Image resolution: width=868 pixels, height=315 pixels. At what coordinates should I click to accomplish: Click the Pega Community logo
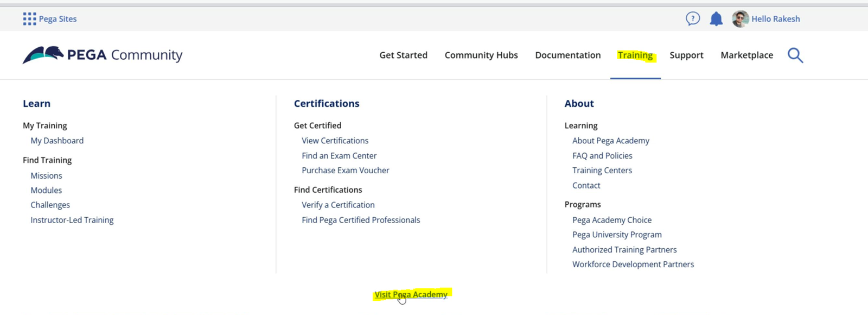[x=103, y=55]
